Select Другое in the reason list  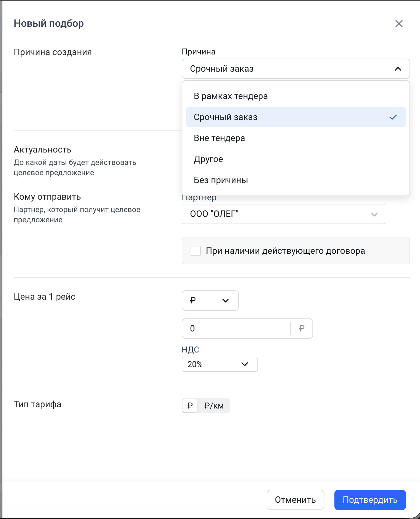[208, 159]
